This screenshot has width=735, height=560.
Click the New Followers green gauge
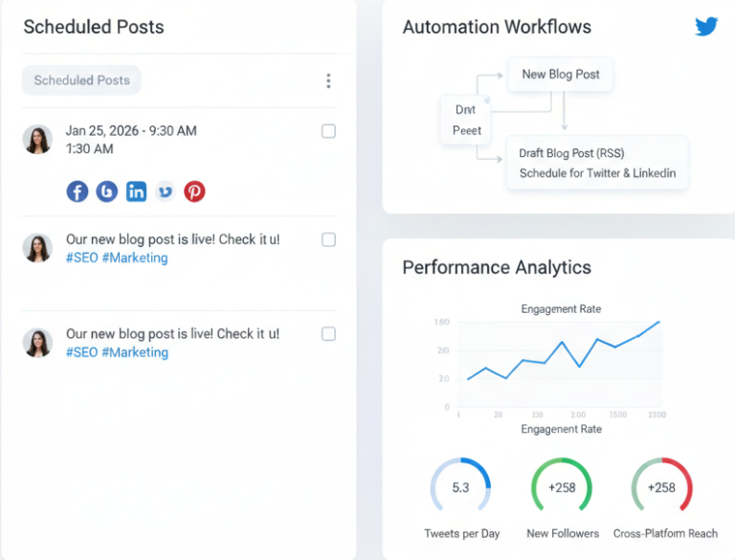[x=562, y=487]
